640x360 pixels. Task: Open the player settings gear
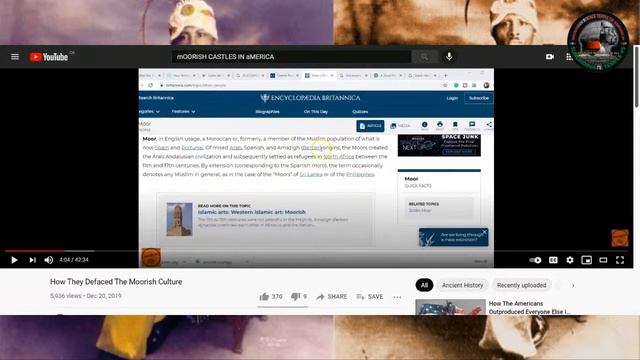570,260
